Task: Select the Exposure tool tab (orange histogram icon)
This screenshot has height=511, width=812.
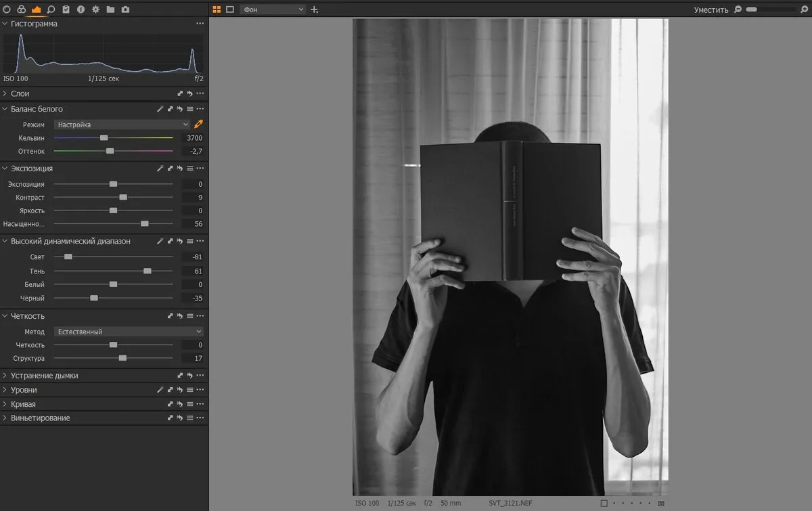Action: 36,9
